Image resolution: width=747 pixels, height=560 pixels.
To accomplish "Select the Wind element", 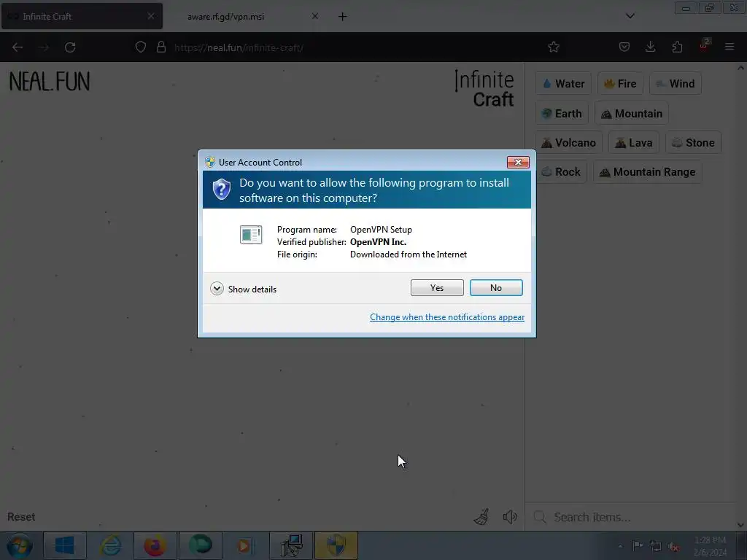I will pyautogui.click(x=675, y=84).
